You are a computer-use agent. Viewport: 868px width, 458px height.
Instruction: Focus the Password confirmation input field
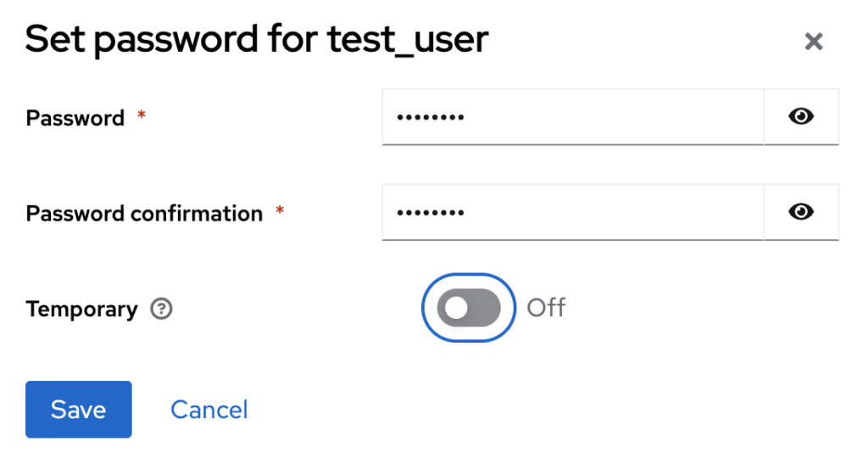pos(572,212)
